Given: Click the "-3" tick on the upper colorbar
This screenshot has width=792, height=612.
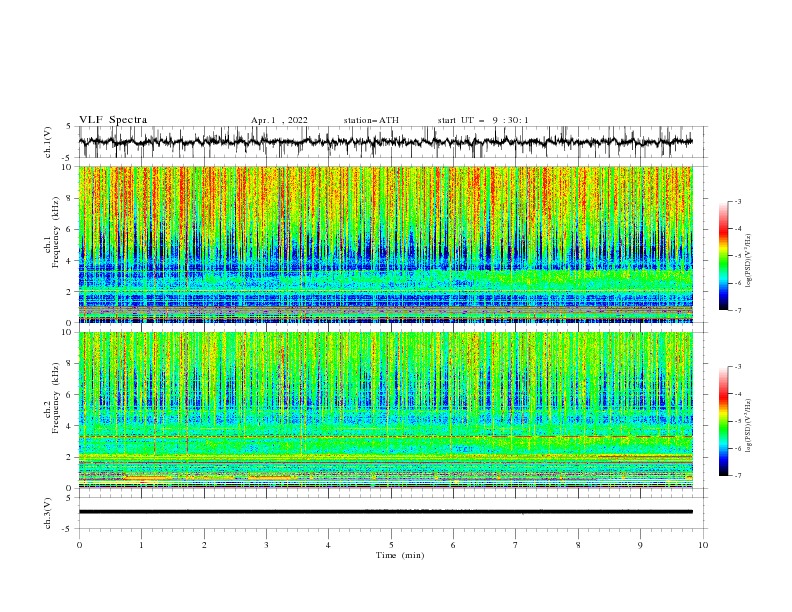Looking at the screenshot, I should [x=737, y=201].
